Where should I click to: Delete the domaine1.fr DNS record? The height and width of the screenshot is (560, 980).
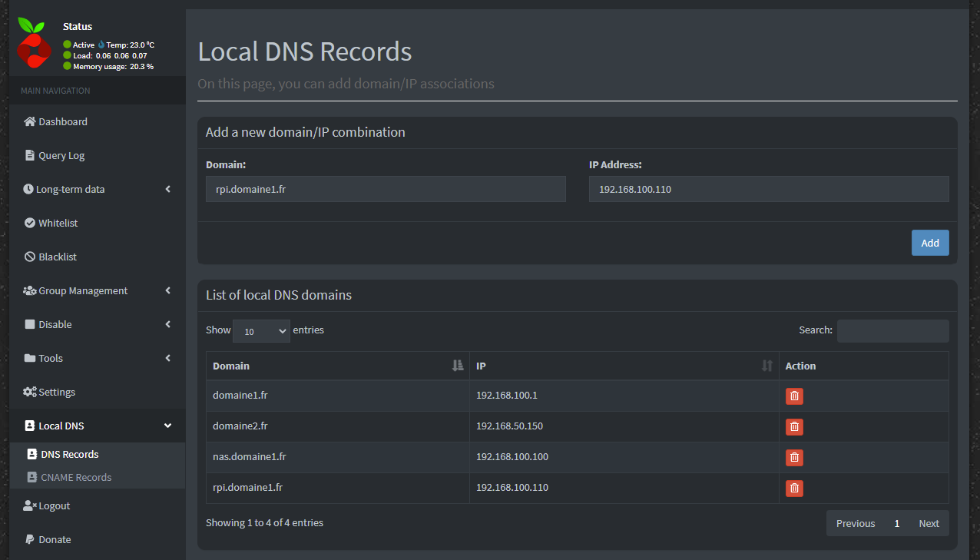tap(794, 396)
